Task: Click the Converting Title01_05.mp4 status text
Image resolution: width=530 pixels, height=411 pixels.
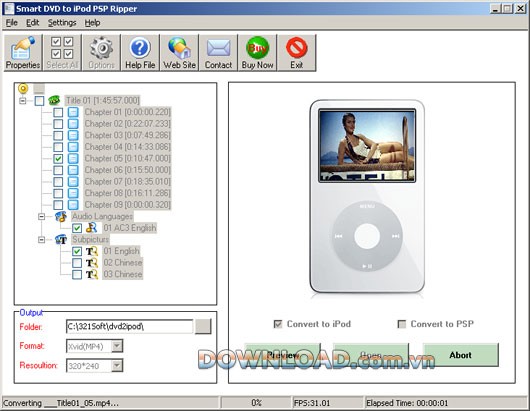Action: 61,403
